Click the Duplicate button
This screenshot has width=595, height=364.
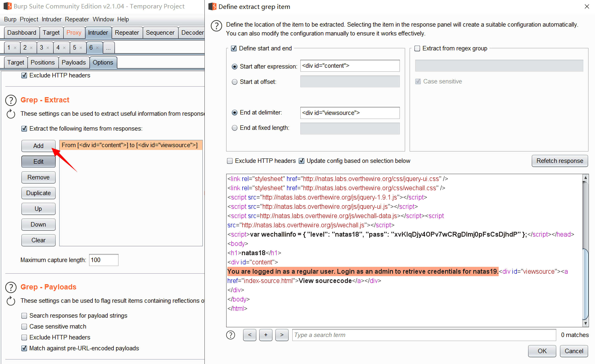coord(38,193)
